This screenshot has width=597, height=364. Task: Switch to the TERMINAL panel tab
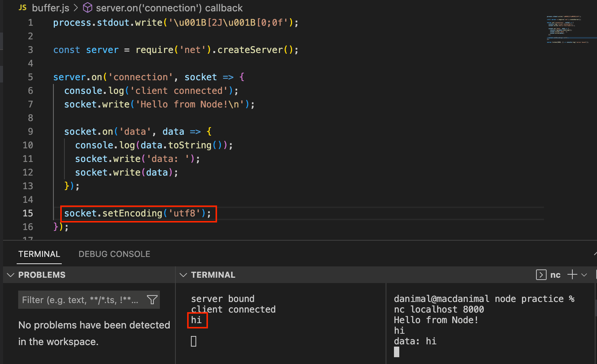click(39, 254)
